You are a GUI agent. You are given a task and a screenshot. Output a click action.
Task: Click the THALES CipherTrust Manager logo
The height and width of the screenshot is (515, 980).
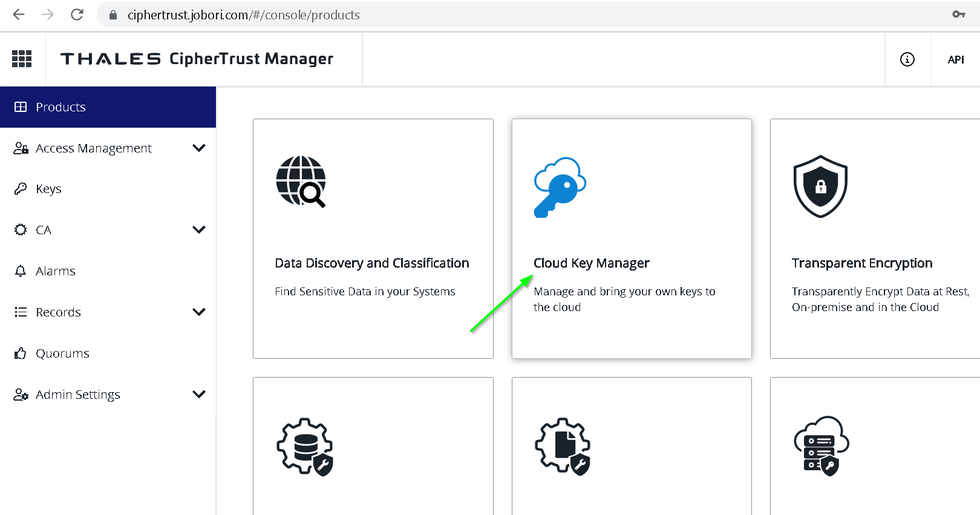[x=197, y=59]
